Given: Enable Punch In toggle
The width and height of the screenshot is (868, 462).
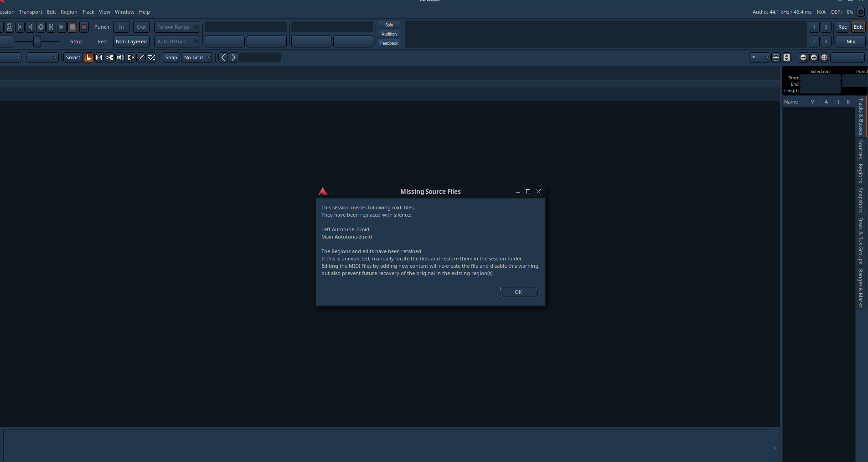Looking at the screenshot, I should (121, 27).
